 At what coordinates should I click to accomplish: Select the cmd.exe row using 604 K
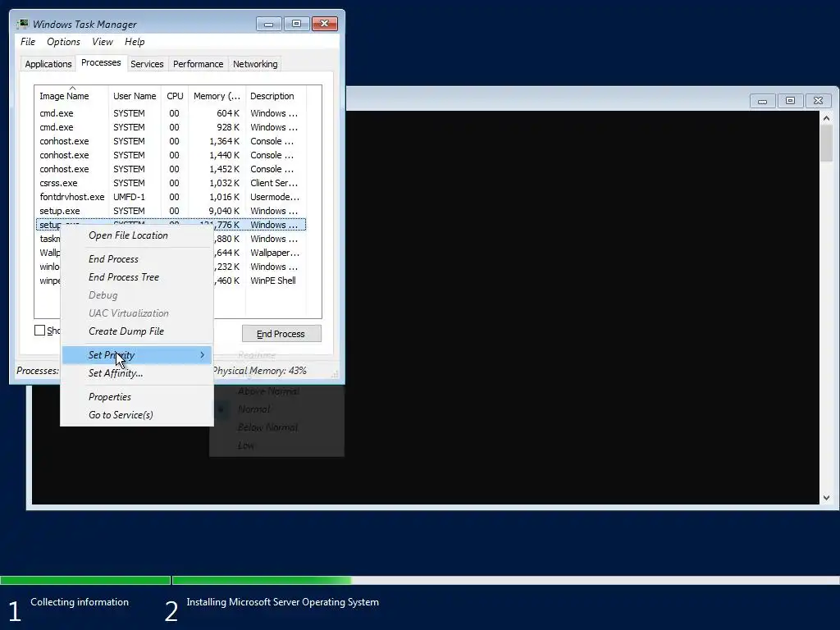[x=171, y=113]
